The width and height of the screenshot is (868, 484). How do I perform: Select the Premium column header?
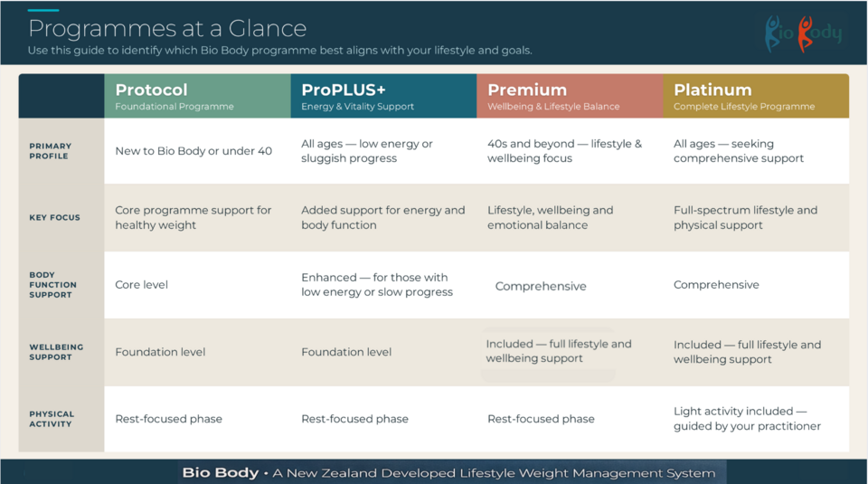pyautogui.click(x=570, y=96)
